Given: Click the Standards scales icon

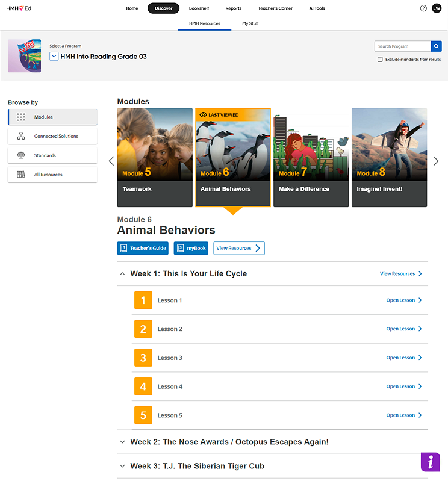Looking at the screenshot, I should tap(21, 155).
